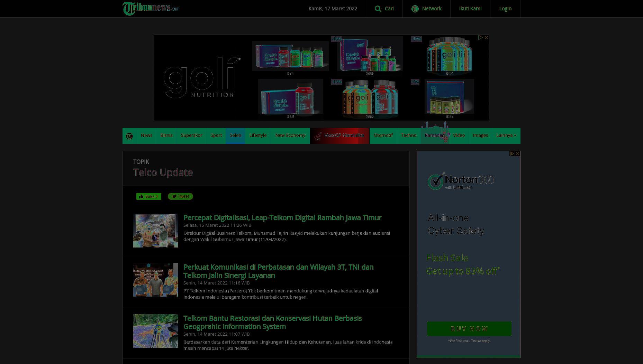Image resolution: width=643 pixels, height=364 pixels.
Task: Open article Telkom Bantu Restorasi dan Konservasi Hutan
Action: 273,323
